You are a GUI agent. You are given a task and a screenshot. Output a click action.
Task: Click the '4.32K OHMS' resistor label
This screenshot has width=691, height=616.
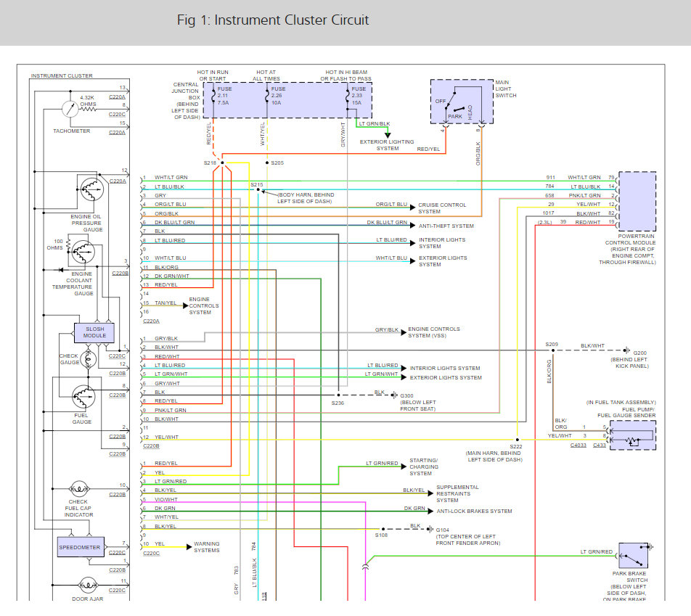[88, 101]
